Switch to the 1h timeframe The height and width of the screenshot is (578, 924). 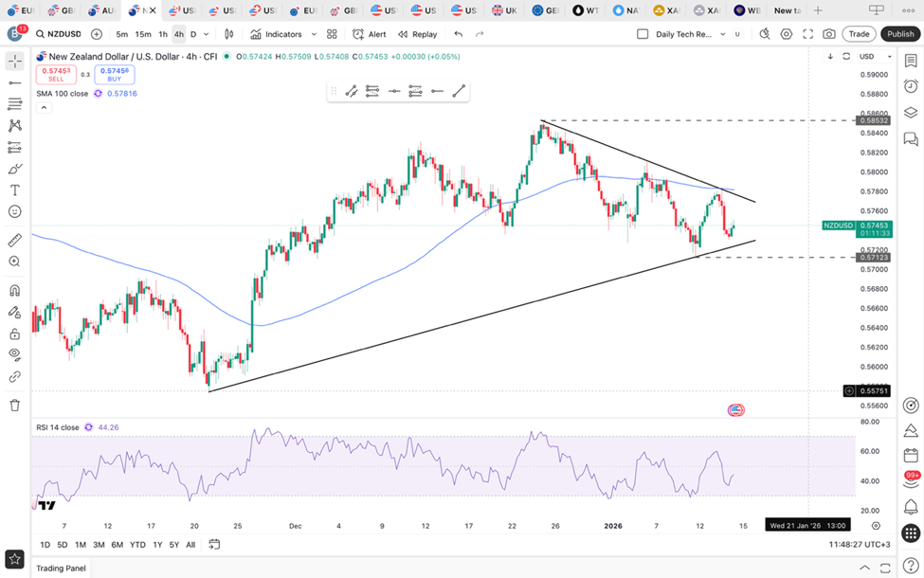[163, 34]
